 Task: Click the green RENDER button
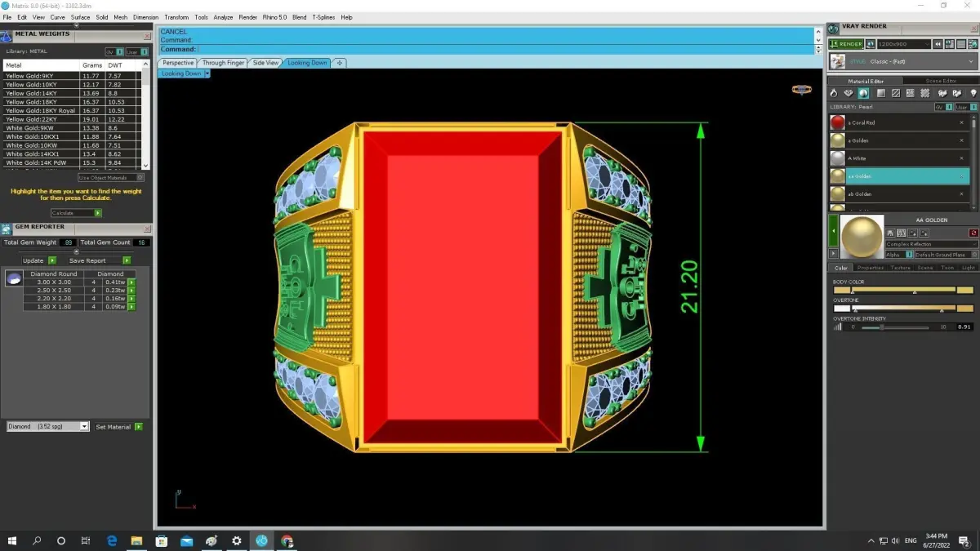coord(845,44)
